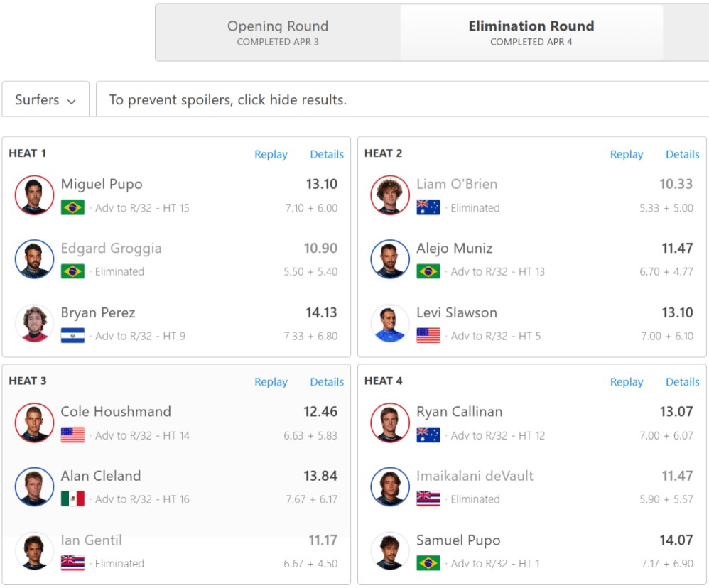
Task: Open Details for Heat 2
Action: coord(682,155)
